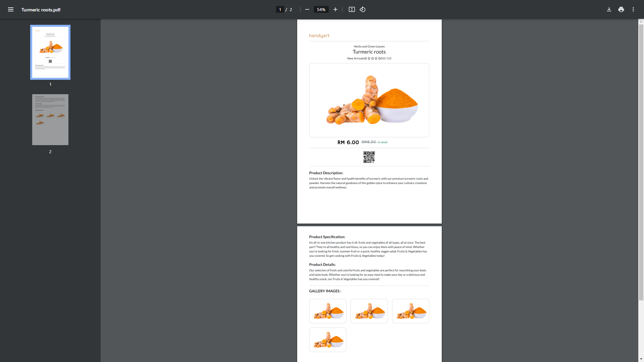The height and width of the screenshot is (362, 644).
Task: Click the handyart logo link
Action: pyautogui.click(x=319, y=36)
